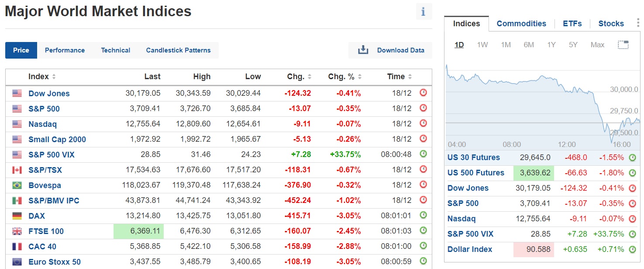Image resolution: width=644 pixels, height=269 pixels.
Task: Click the Mexico flag in S&P/BMV IPC row
Action: [17, 200]
